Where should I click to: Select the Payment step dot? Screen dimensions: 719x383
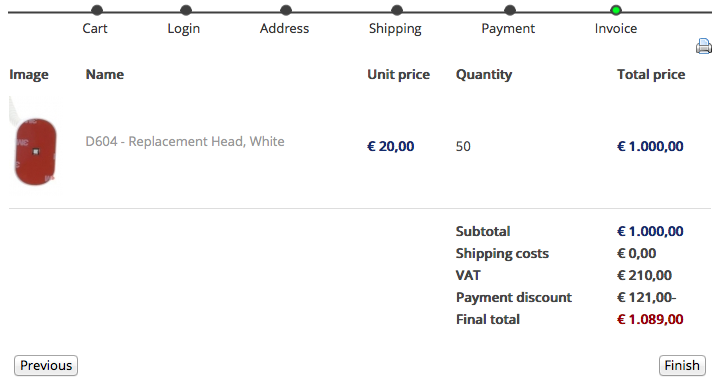click(510, 10)
